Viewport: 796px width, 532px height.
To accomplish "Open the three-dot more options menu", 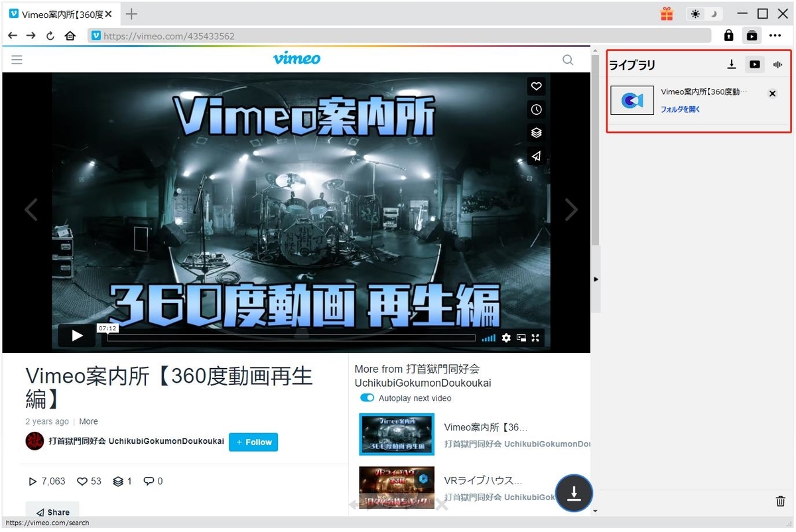I will coord(775,36).
